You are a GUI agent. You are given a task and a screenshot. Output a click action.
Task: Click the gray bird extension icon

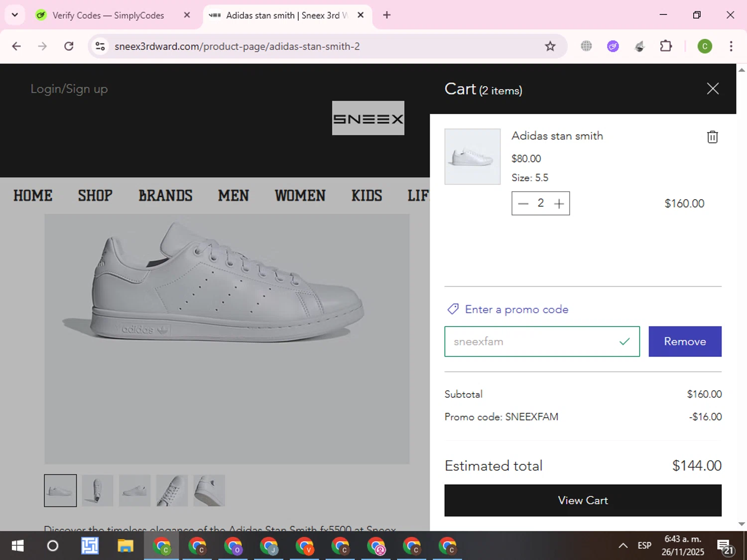click(x=639, y=46)
